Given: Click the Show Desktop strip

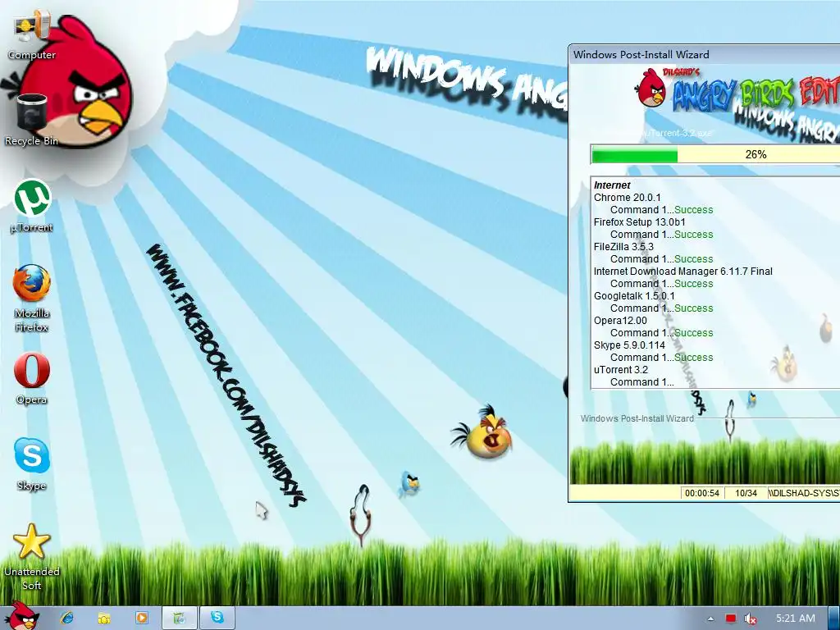Looking at the screenshot, I should coord(833,619).
